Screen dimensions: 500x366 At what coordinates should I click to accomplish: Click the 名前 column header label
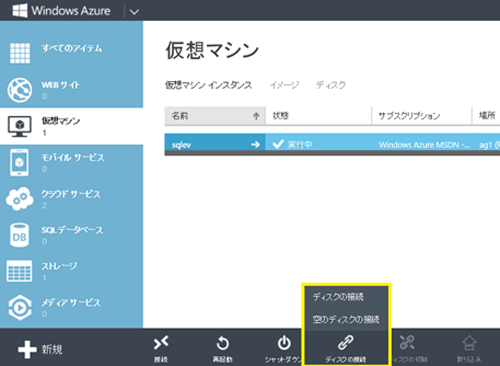pos(180,116)
